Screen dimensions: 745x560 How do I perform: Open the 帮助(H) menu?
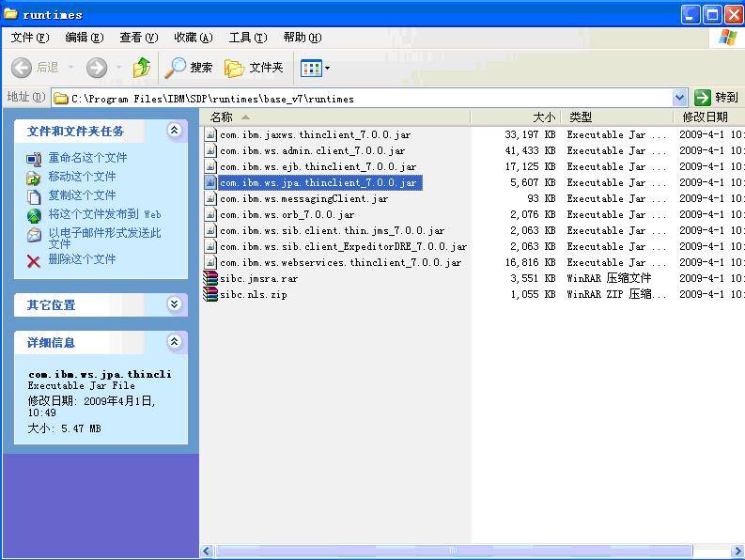pos(303,37)
